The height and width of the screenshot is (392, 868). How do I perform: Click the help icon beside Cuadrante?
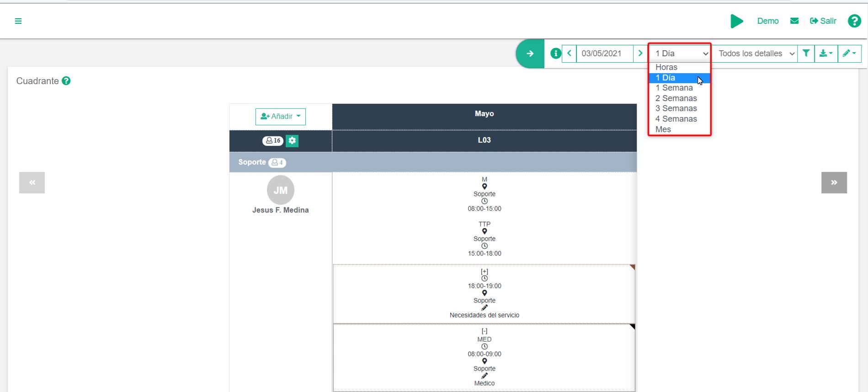pyautogui.click(x=66, y=81)
